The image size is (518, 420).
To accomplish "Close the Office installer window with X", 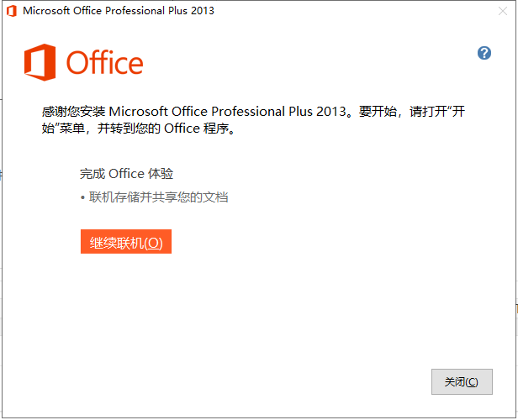I will [x=503, y=11].
